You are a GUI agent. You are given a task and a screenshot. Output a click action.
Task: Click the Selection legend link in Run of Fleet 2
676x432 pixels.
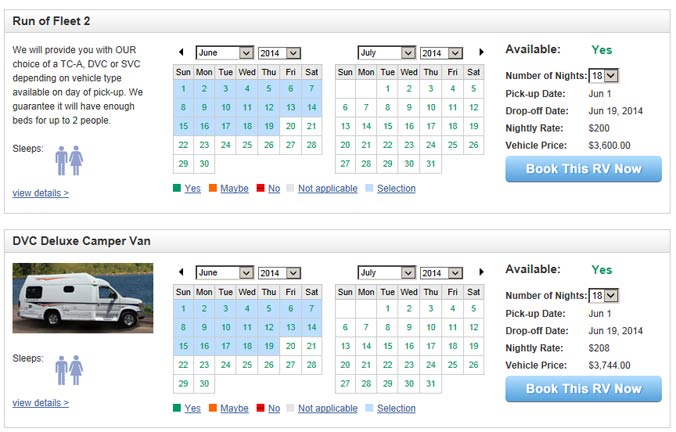396,188
